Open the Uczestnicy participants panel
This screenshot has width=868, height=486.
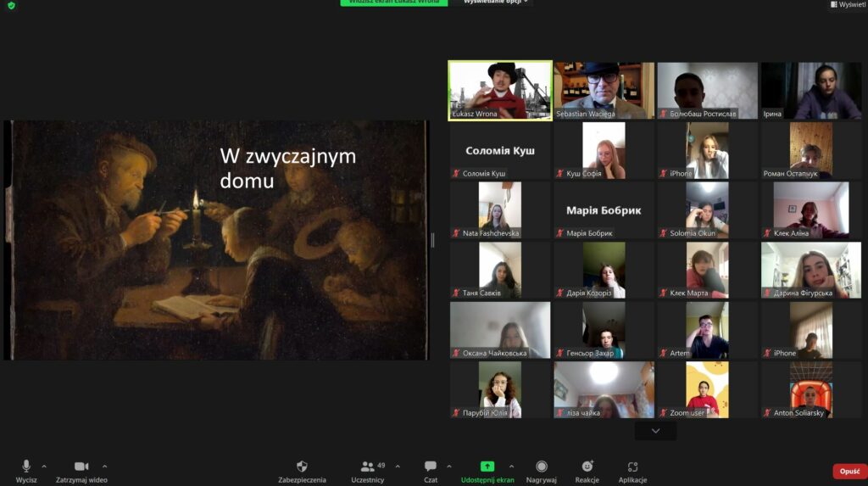point(368,466)
